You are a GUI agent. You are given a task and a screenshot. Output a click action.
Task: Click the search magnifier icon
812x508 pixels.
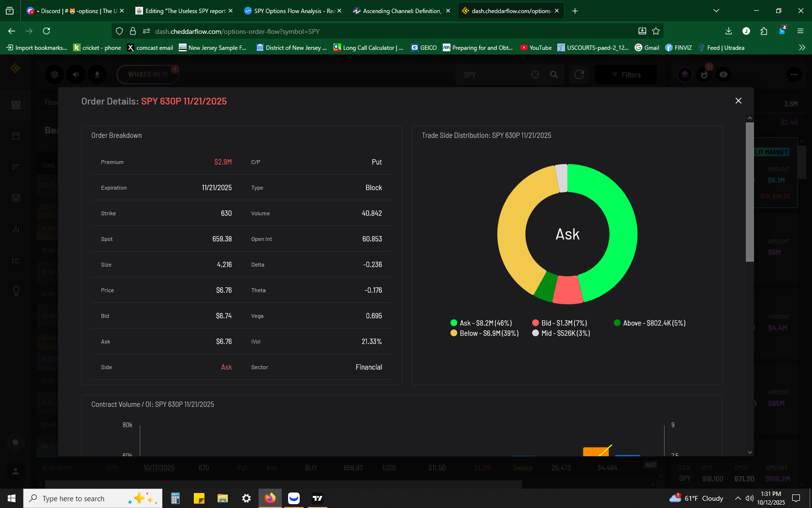554,75
